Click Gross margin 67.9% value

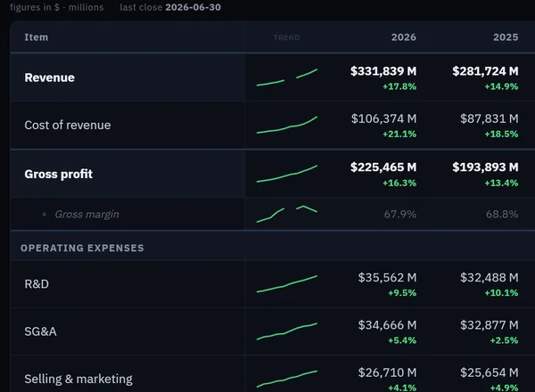(x=400, y=214)
